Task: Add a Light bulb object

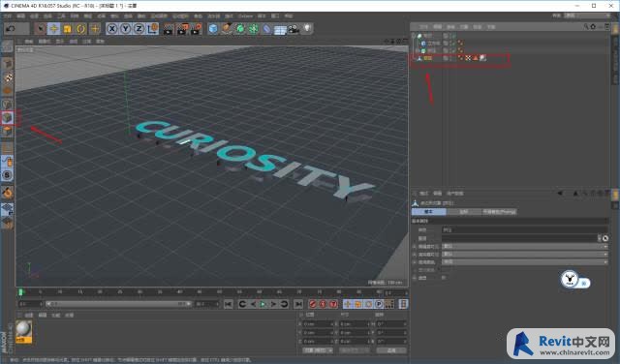Action: pyautogui.click(x=307, y=28)
